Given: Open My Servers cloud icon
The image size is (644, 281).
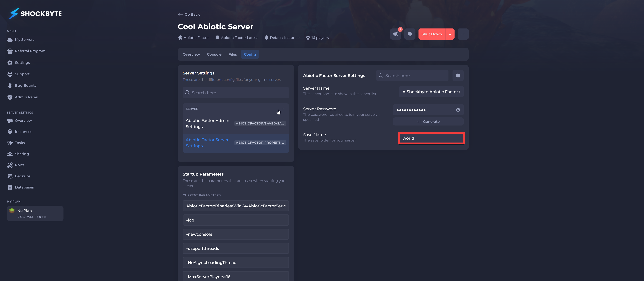Looking at the screenshot, I should point(10,40).
